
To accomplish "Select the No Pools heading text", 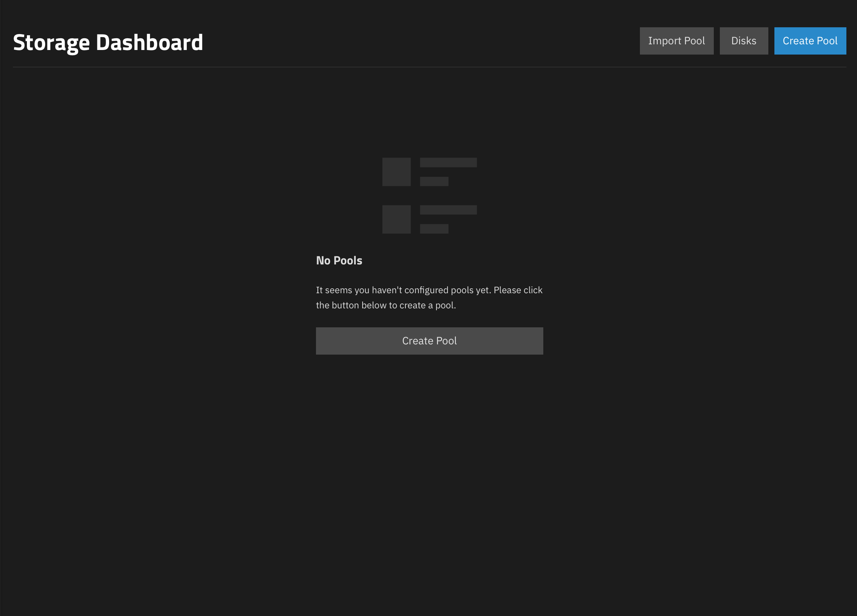I will [x=339, y=260].
